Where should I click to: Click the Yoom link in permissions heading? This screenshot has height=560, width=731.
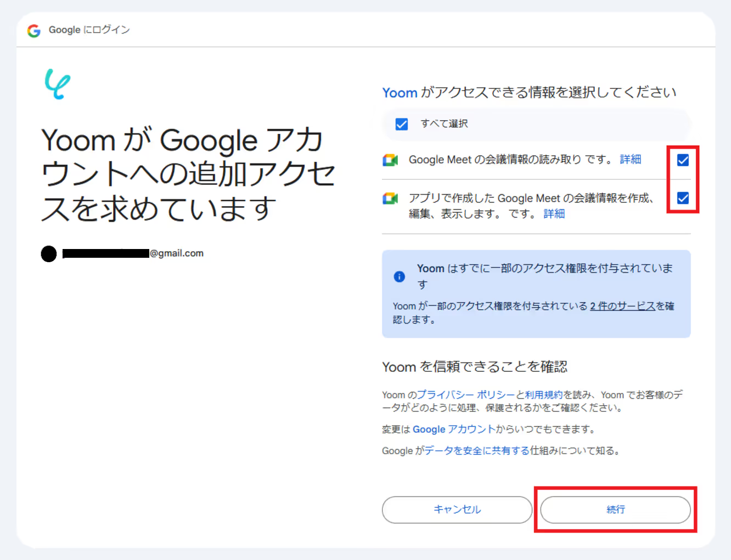[x=400, y=93]
